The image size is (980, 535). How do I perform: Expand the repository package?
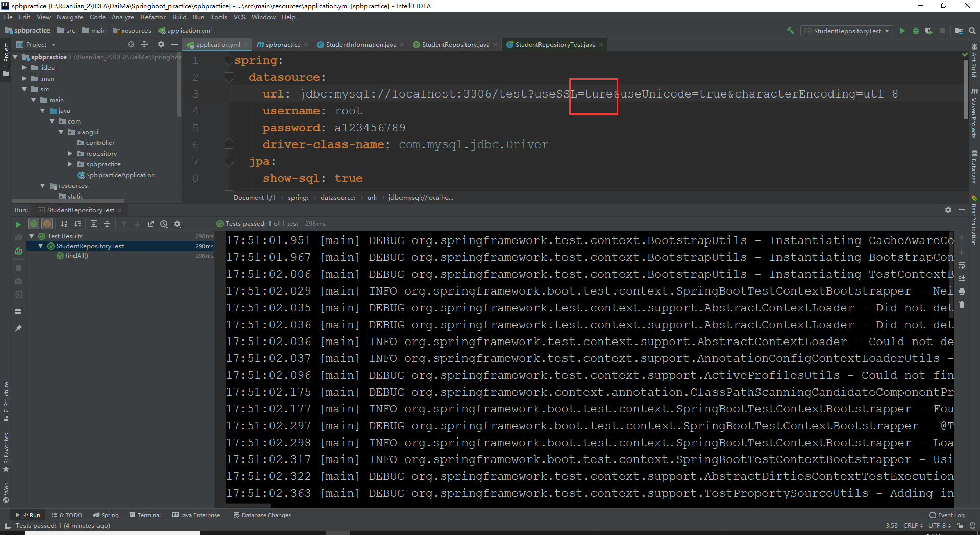tap(70, 154)
